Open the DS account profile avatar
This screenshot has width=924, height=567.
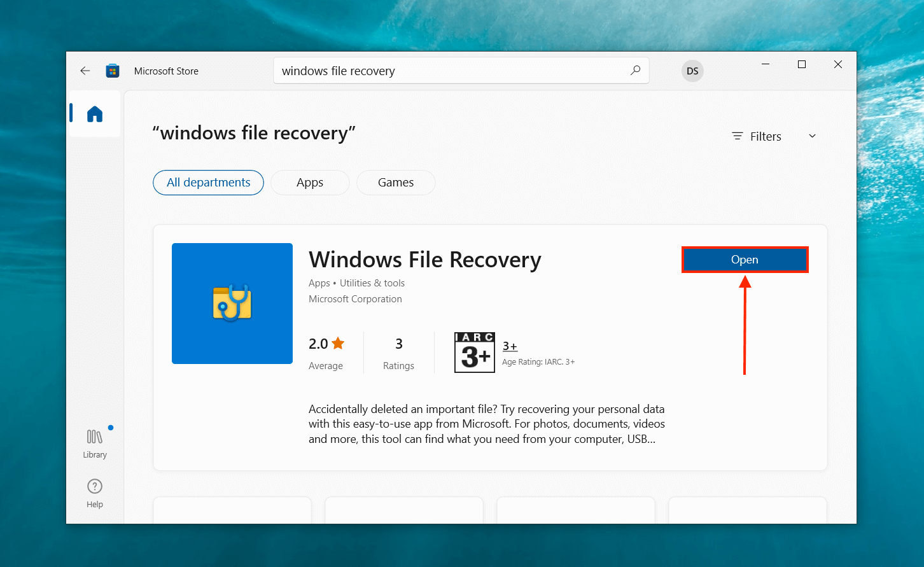(x=692, y=71)
